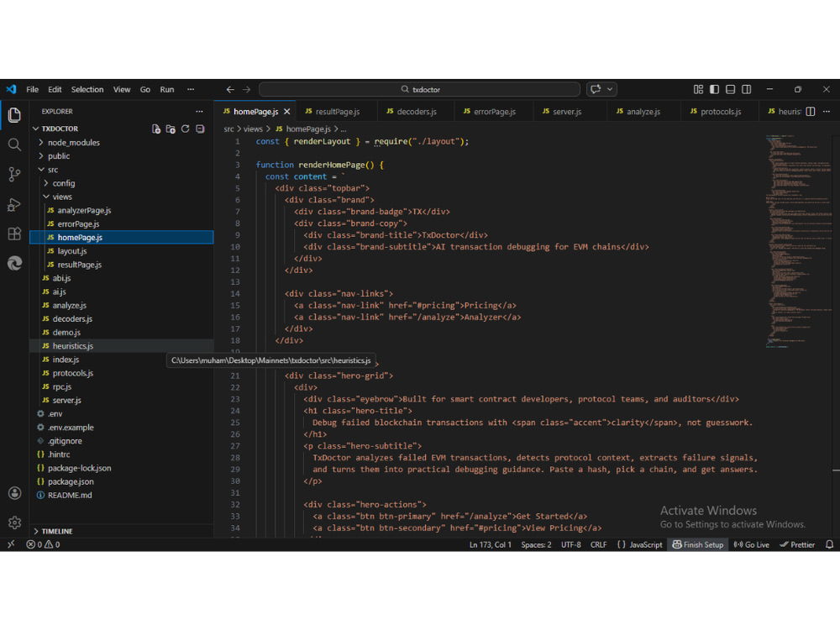Viewport: 840px width, 630px height.
Task: Open Source Control view
Action: 14,174
